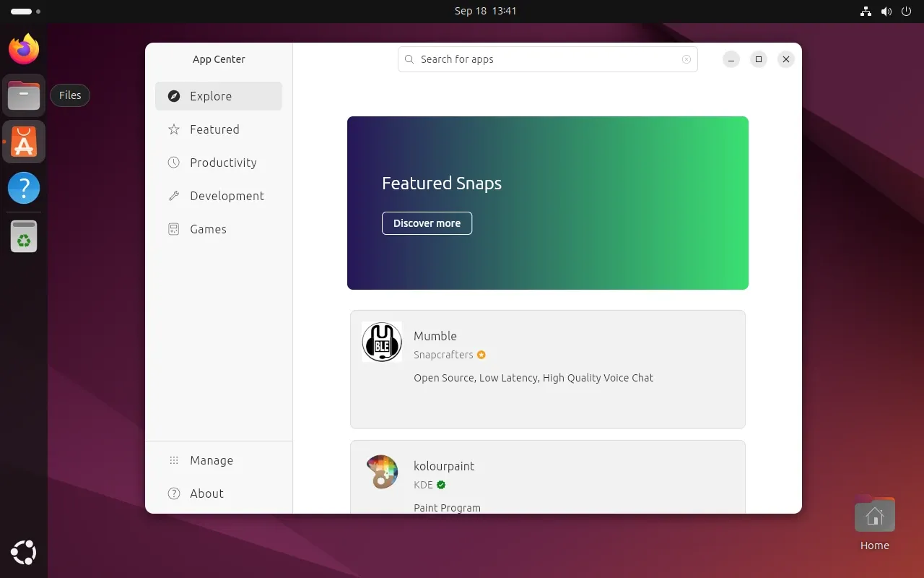The height and width of the screenshot is (578, 924).
Task: Click the search magnifier icon
Action: tap(409, 59)
